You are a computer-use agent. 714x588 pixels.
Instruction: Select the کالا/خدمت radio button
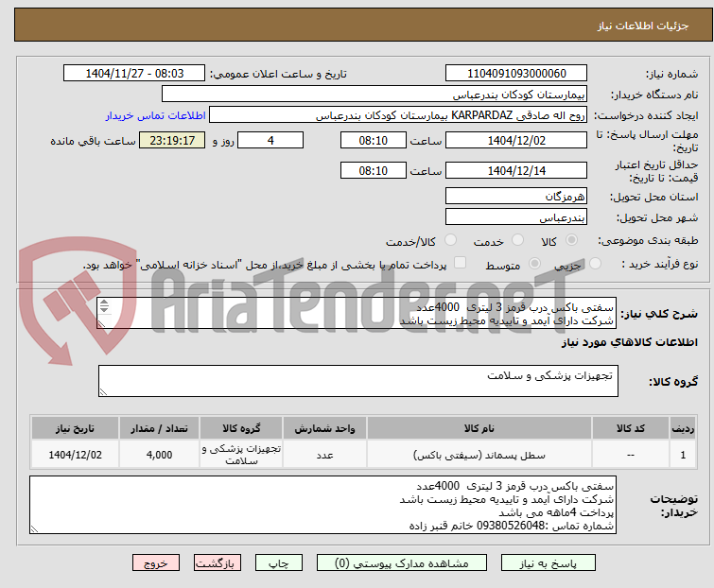(450, 240)
